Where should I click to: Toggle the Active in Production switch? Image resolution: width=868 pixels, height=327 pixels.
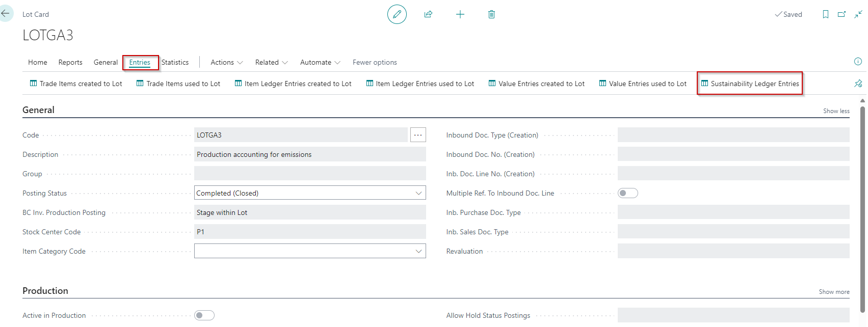pos(204,315)
